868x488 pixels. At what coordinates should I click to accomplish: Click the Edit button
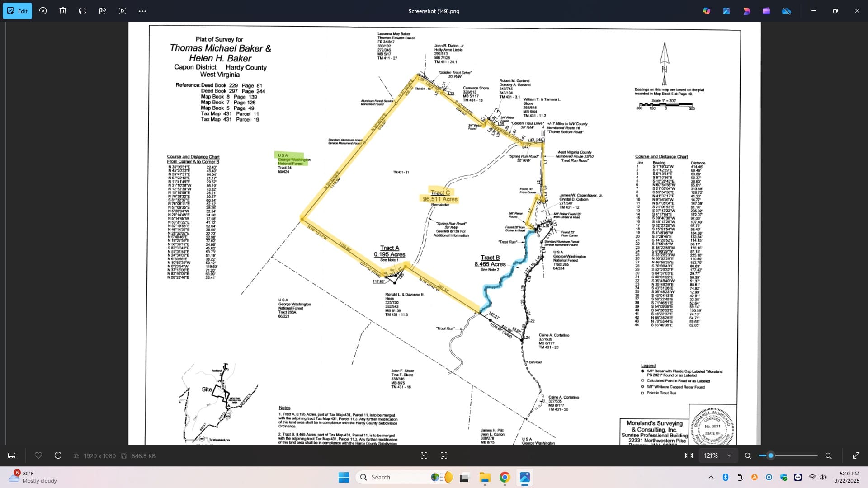pos(17,11)
